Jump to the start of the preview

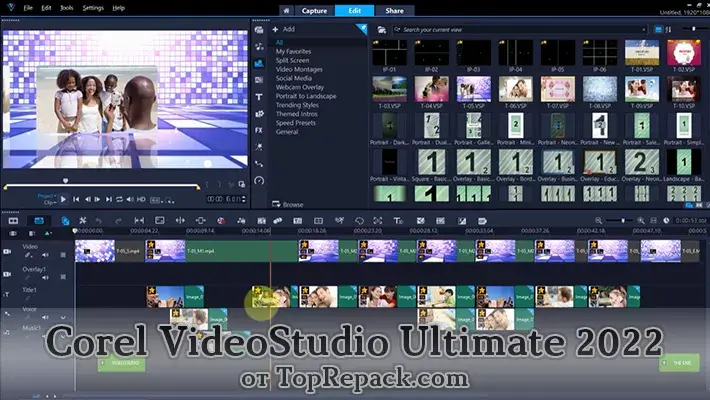pos(76,199)
